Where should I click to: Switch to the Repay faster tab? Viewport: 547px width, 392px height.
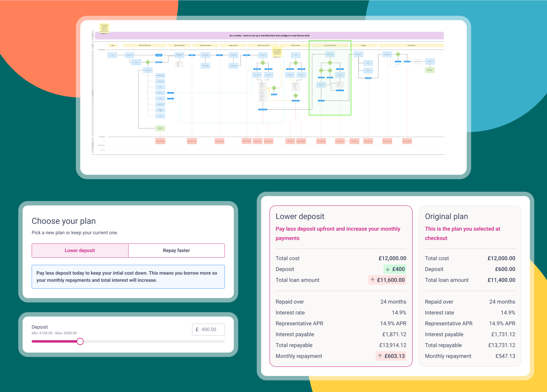point(176,251)
